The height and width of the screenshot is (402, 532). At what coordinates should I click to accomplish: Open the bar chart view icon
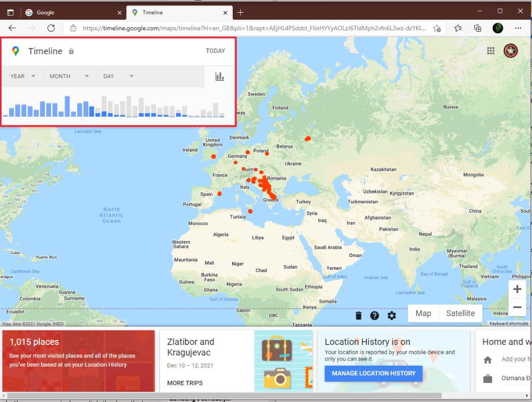click(219, 76)
